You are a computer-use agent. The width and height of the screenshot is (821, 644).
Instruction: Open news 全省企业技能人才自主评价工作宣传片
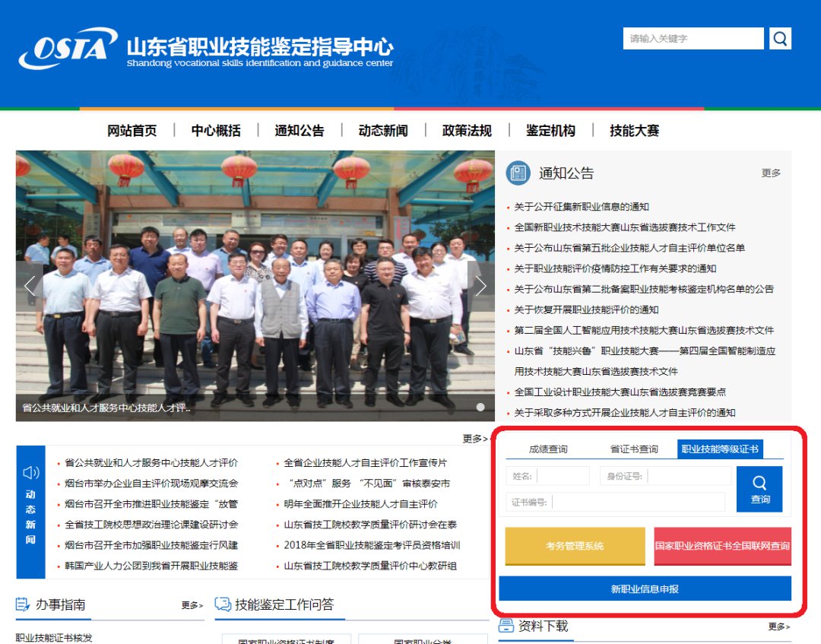click(x=365, y=463)
